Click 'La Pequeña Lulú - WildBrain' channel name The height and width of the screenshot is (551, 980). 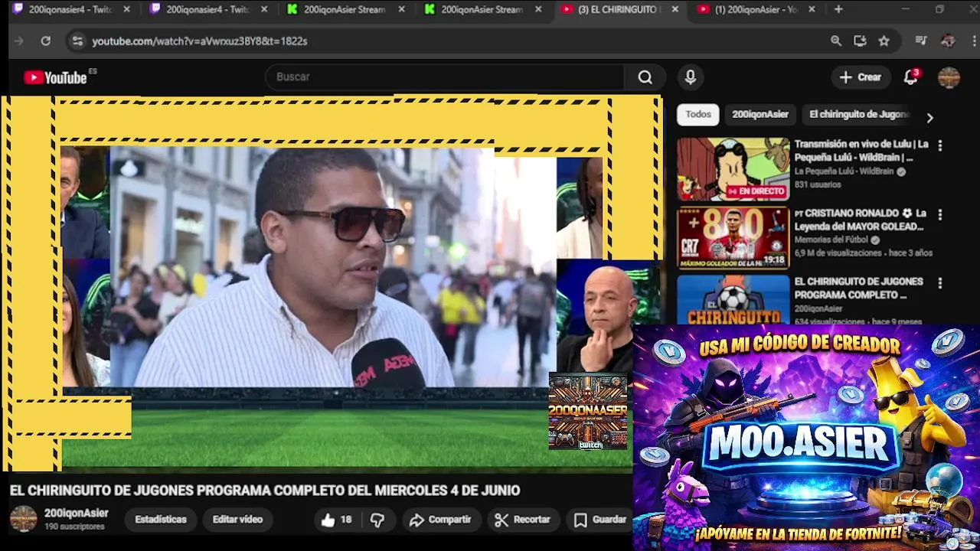pos(844,171)
